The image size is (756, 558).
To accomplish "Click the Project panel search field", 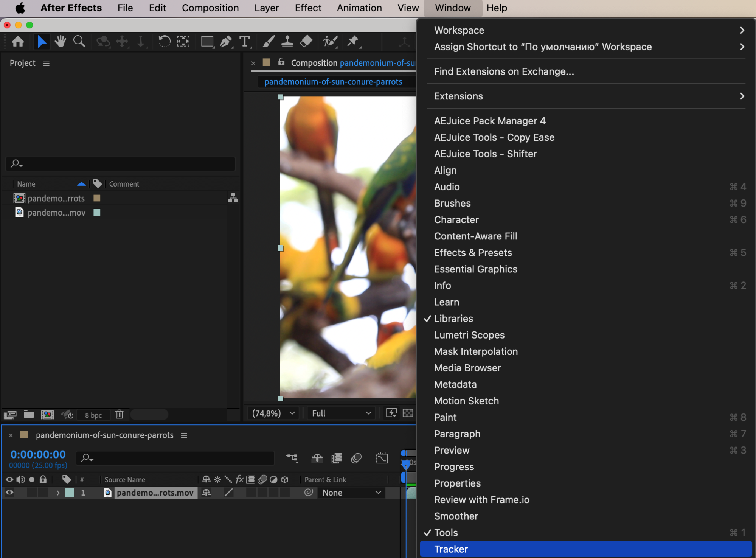I will tap(121, 164).
